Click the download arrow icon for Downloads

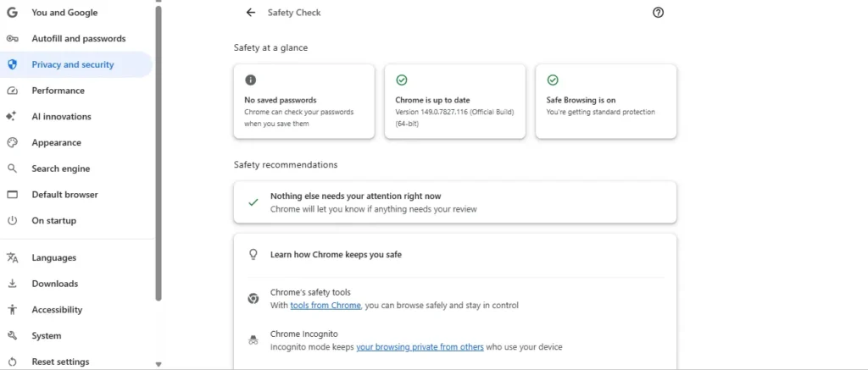pos(12,283)
